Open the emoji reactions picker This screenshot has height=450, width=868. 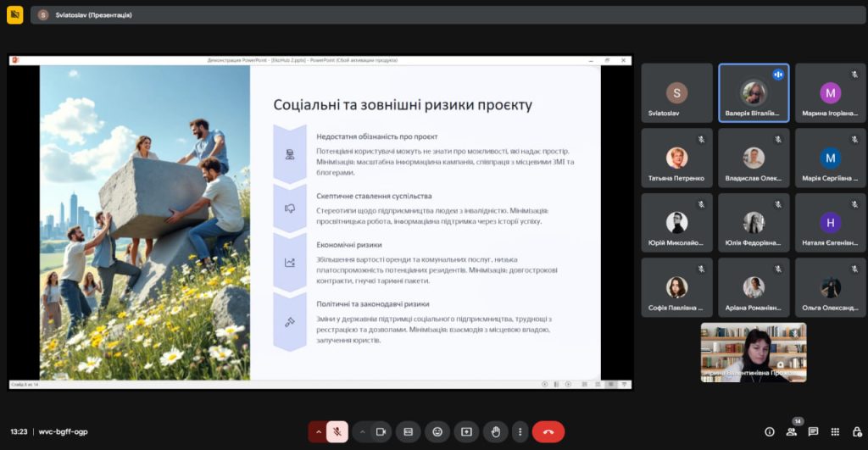437,431
